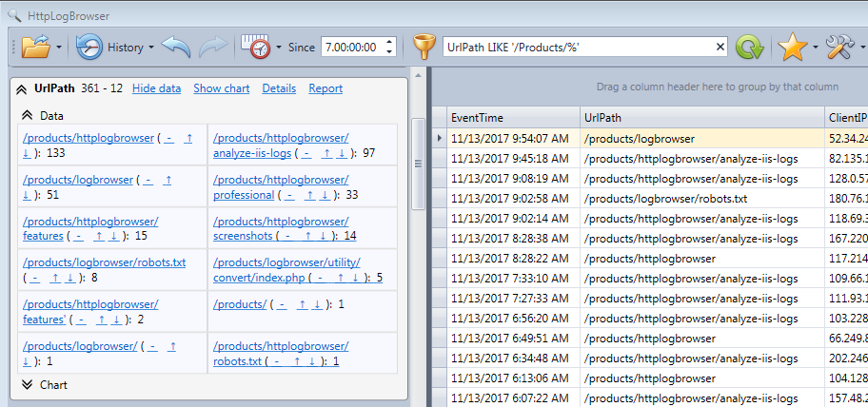Open the Report link
Viewport: 868px width, 407px height.
[325, 88]
